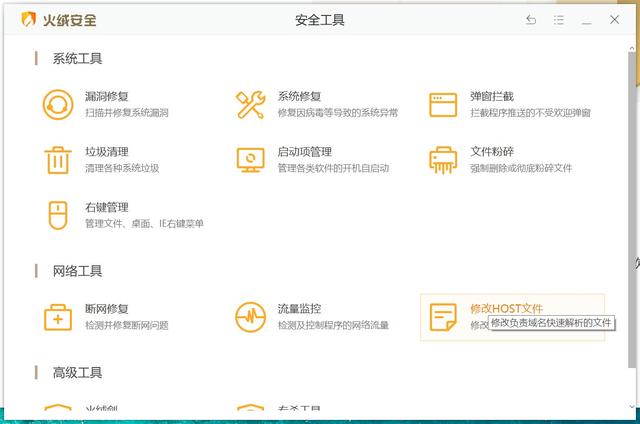The image size is (640, 424).
Task: Open the 右键管理 mouse icon
Action: coord(58,215)
